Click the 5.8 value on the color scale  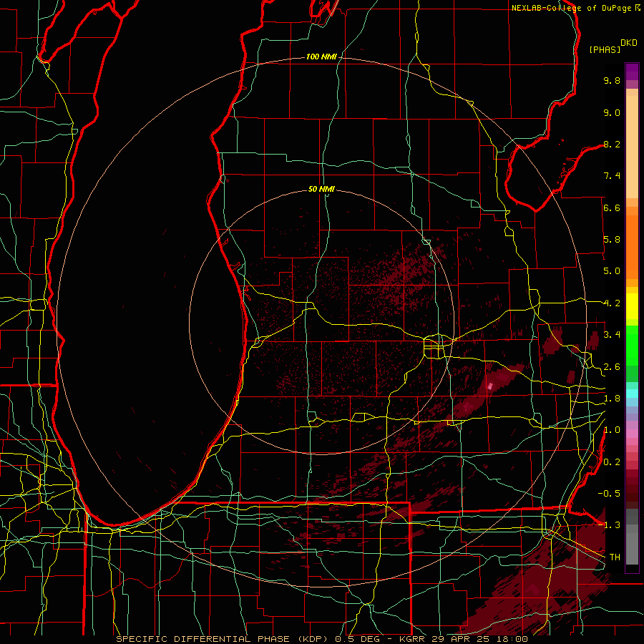coord(612,240)
